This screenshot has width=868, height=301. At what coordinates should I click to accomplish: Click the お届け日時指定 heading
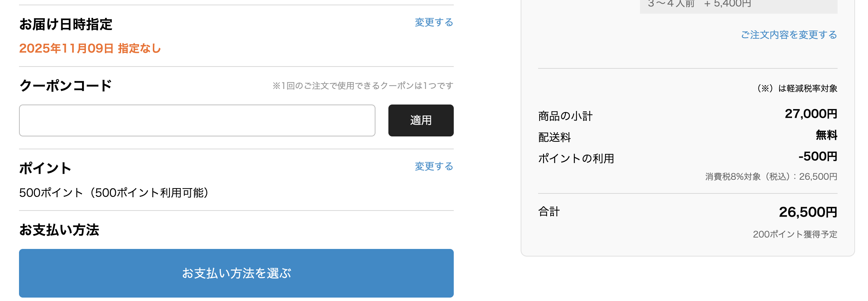[66, 25]
